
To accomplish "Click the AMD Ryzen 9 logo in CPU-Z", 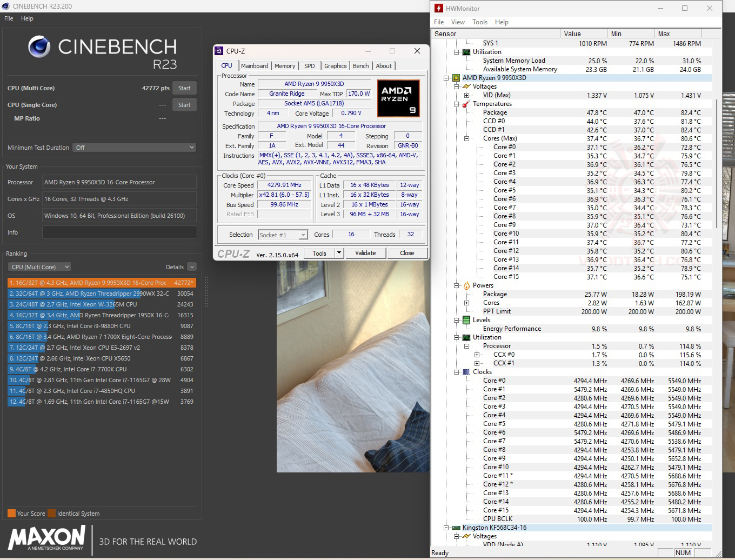I will (x=398, y=98).
